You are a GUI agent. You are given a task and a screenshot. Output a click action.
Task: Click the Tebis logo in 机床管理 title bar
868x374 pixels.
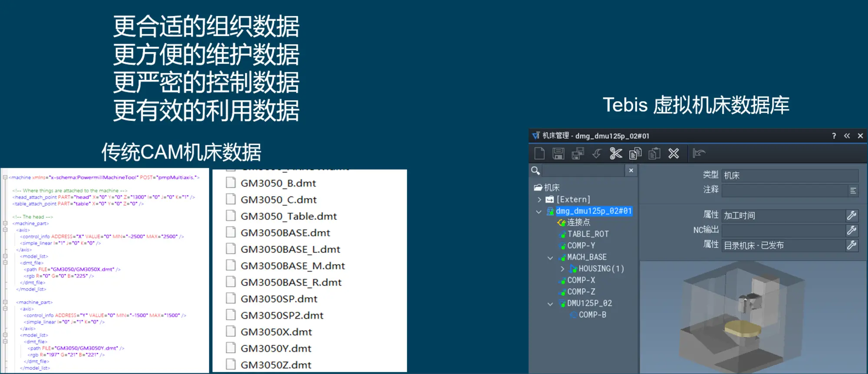tap(536, 136)
